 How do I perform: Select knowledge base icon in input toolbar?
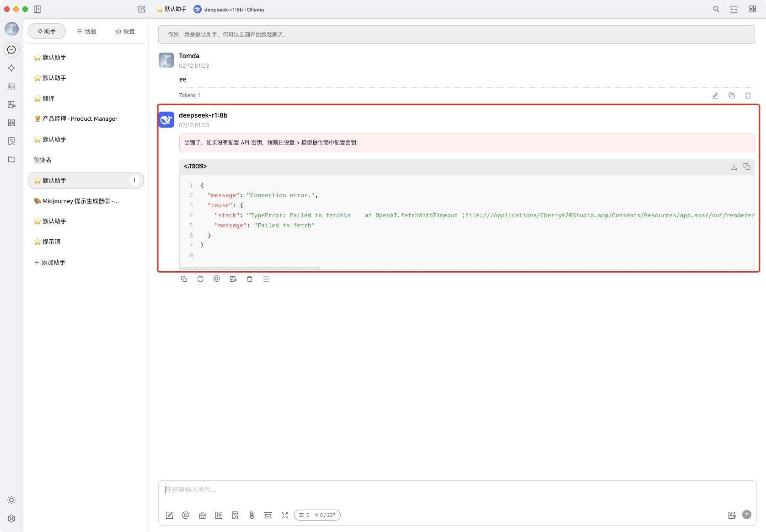click(x=235, y=515)
